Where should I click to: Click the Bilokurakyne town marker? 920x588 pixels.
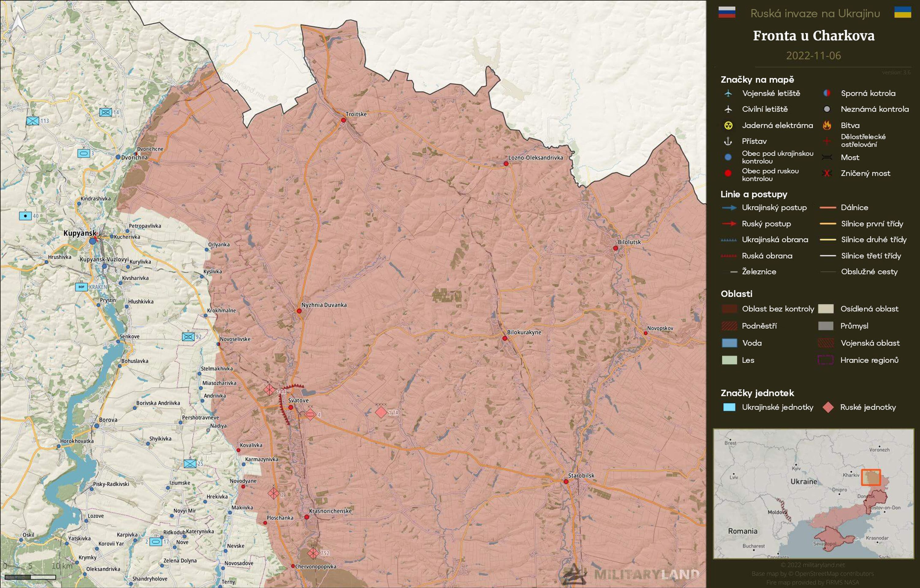[504, 338]
